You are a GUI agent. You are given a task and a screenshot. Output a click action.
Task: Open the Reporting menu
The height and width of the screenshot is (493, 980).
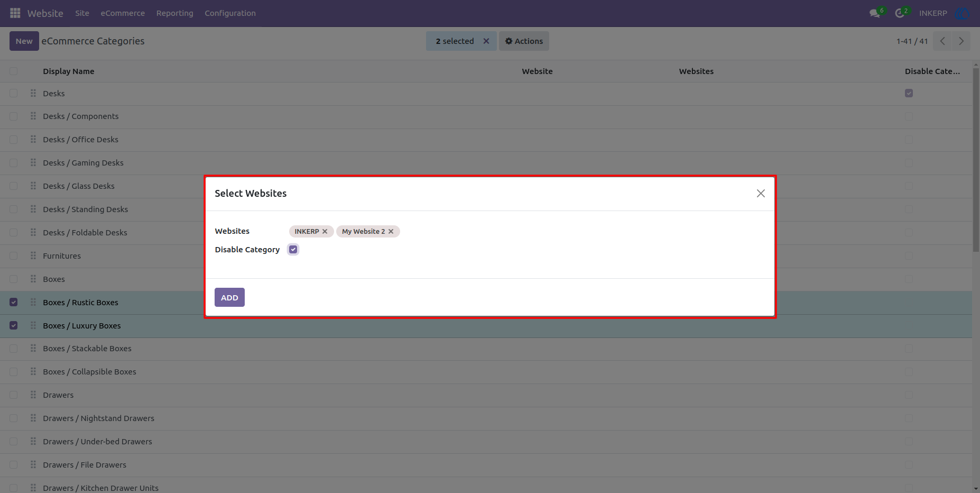coord(175,13)
